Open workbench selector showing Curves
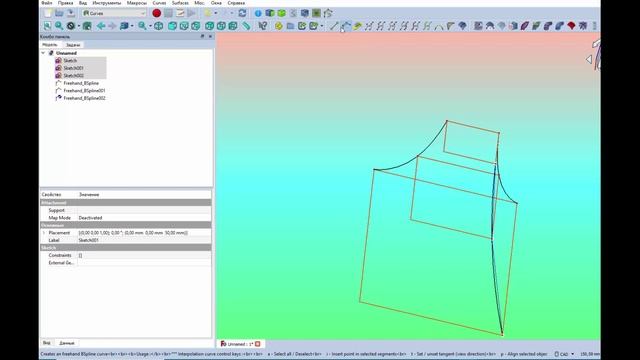Screen dimensions: 640x360 [114, 13]
